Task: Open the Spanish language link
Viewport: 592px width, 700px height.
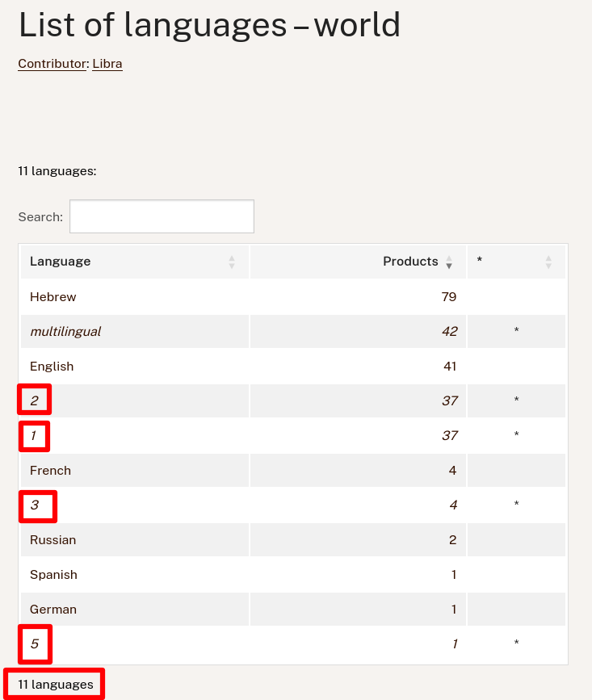Action: pos(53,575)
